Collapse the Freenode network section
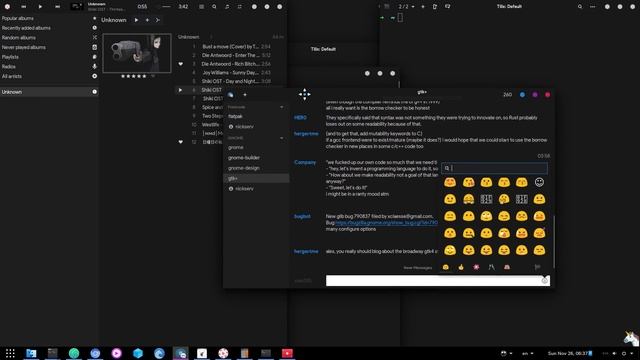Screen dimensions: 640x360 coord(282,107)
